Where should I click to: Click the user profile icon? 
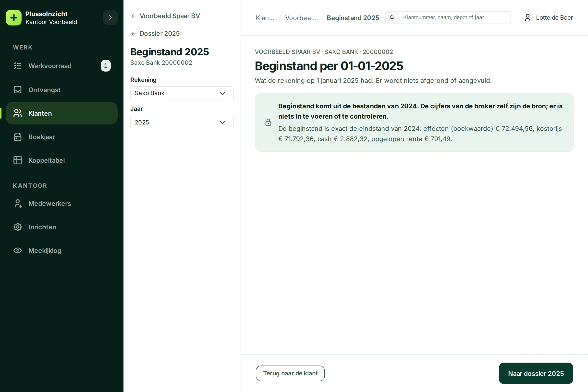[527, 17]
